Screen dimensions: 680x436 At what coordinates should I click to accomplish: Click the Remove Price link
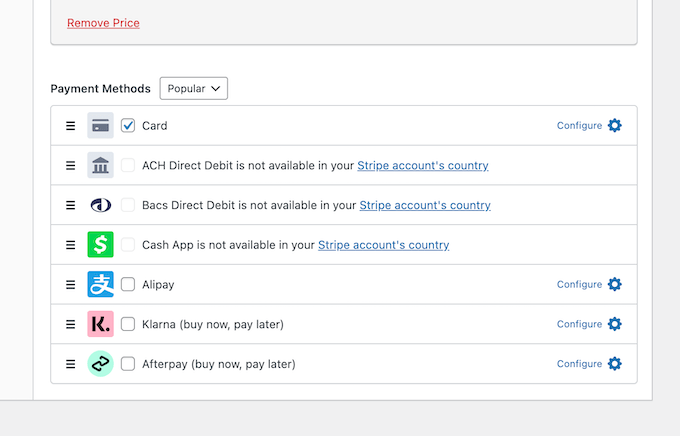tap(103, 23)
